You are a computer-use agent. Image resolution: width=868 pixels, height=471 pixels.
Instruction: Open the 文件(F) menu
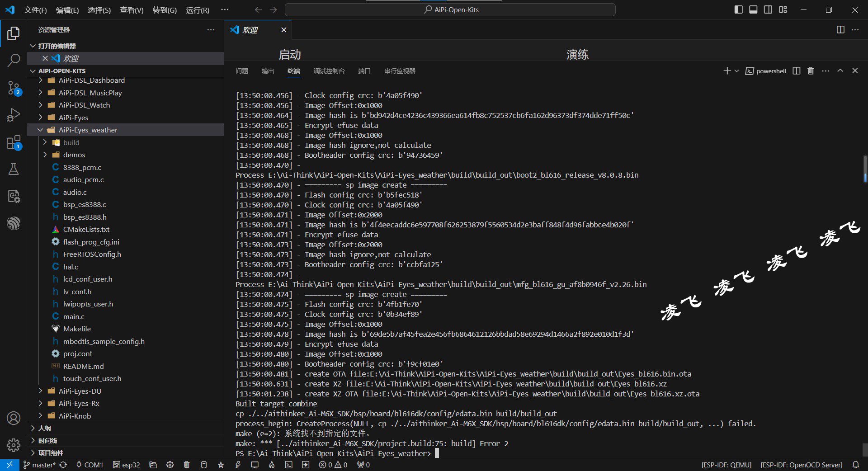(35, 10)
